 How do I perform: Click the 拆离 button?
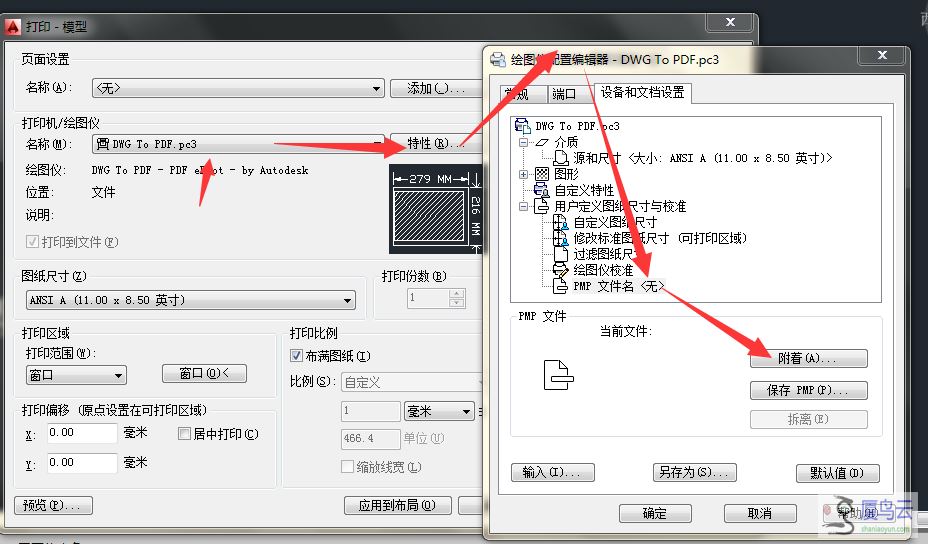tap(808, 419)
